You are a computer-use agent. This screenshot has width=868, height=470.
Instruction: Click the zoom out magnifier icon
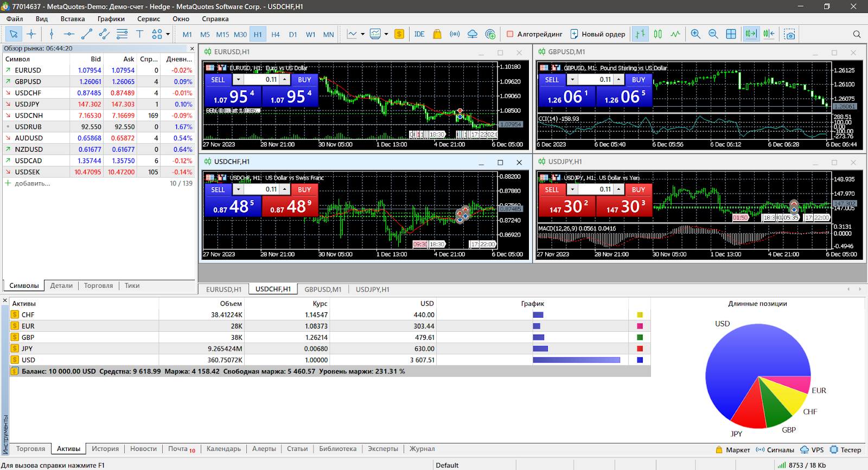pos(713,34)
